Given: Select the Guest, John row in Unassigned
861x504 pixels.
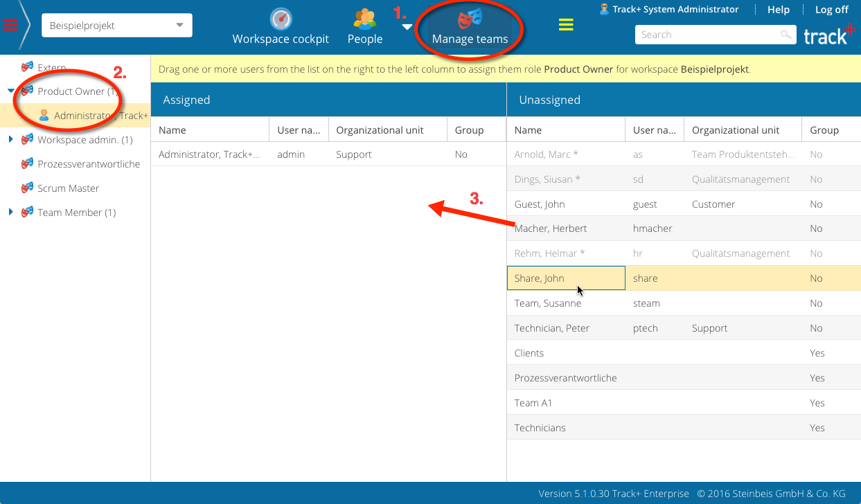Looking at the screenshot, I should pyautogui.click(x=540, y=204).
